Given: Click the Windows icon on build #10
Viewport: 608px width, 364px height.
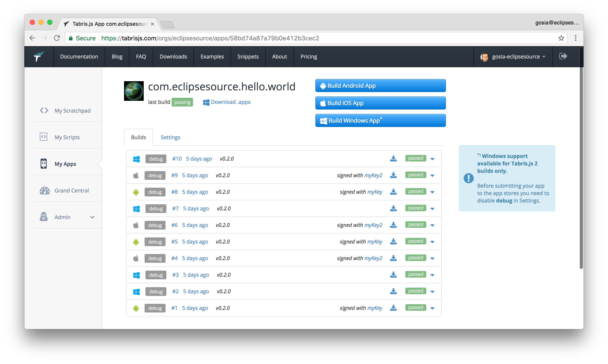Looking at the screenshot, I should coord(136,159).
